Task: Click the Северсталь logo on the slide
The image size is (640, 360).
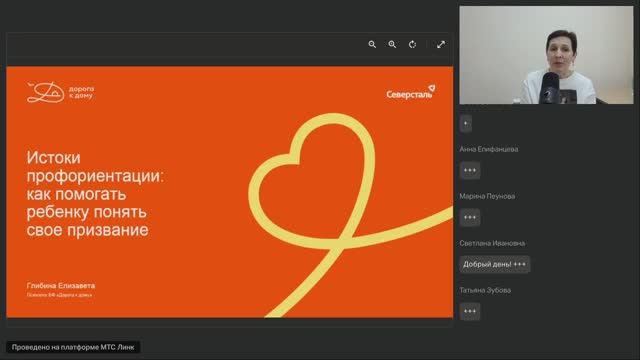Action: point(411,92)
